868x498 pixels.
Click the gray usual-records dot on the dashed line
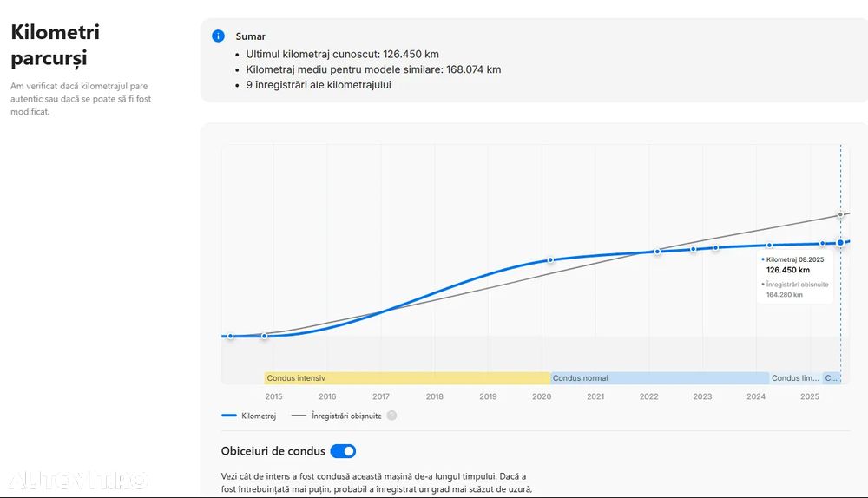tap(840, 214)
